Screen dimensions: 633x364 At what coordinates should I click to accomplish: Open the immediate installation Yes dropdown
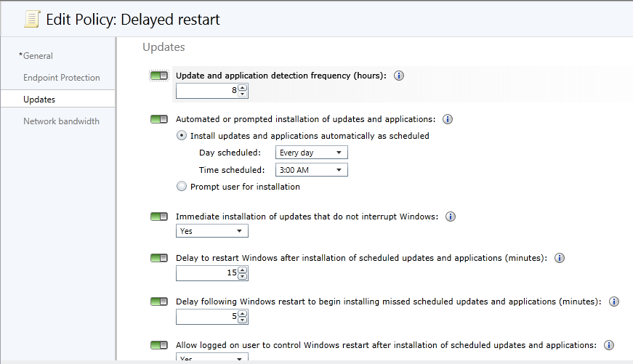(211, 231)
